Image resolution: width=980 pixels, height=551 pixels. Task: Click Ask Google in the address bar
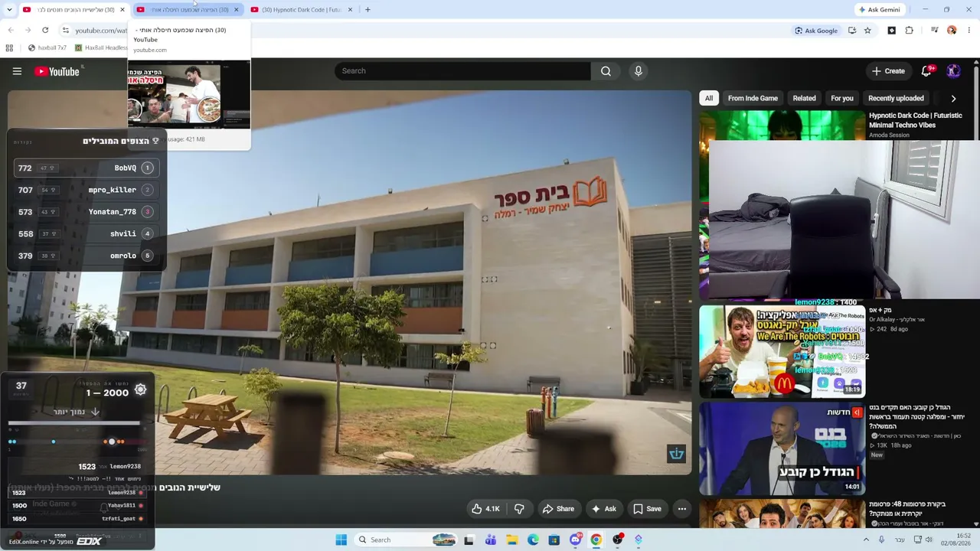[x=816, y=31]
